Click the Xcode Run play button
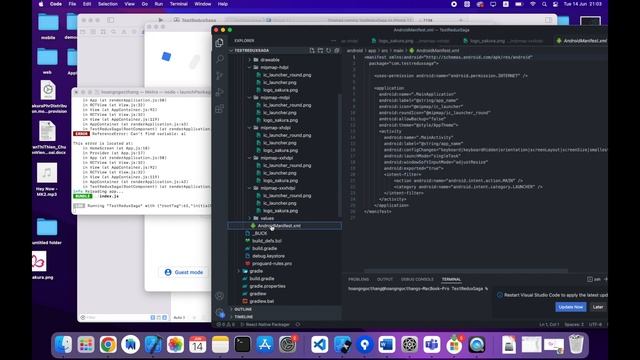 click(x=161, y=20)
